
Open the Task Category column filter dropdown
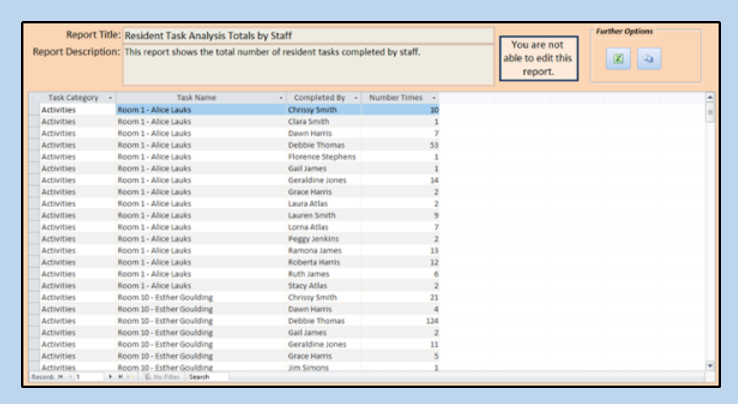tap(109, 98)
